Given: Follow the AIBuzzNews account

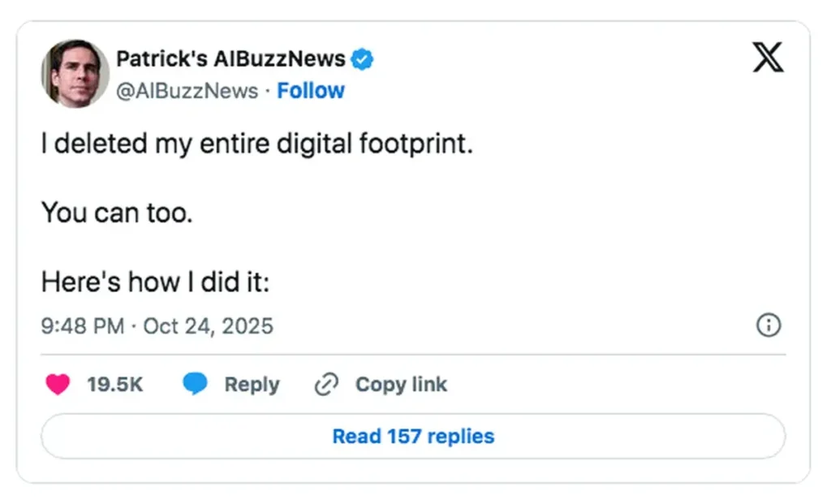Looking at the screenshot, I should 311,91.
